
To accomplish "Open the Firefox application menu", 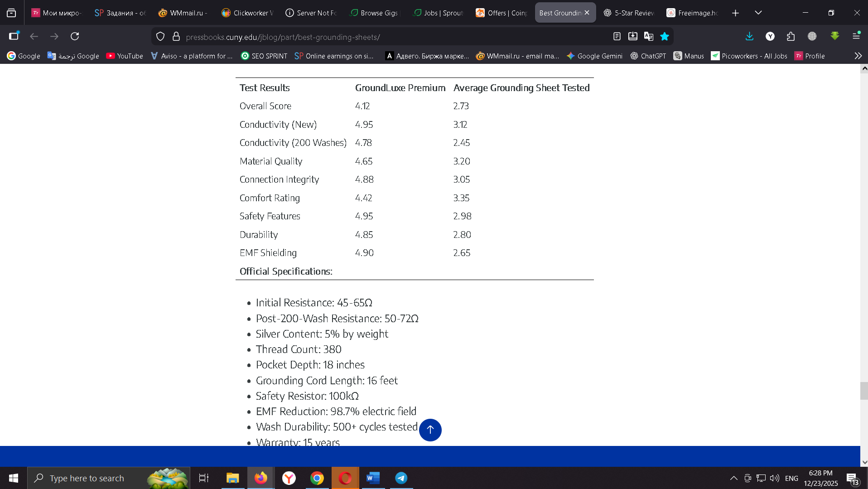I will click(856, 36).
